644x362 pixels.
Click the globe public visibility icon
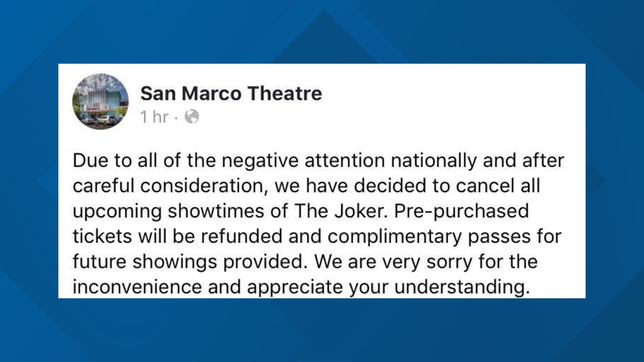(x=192, y=117)
